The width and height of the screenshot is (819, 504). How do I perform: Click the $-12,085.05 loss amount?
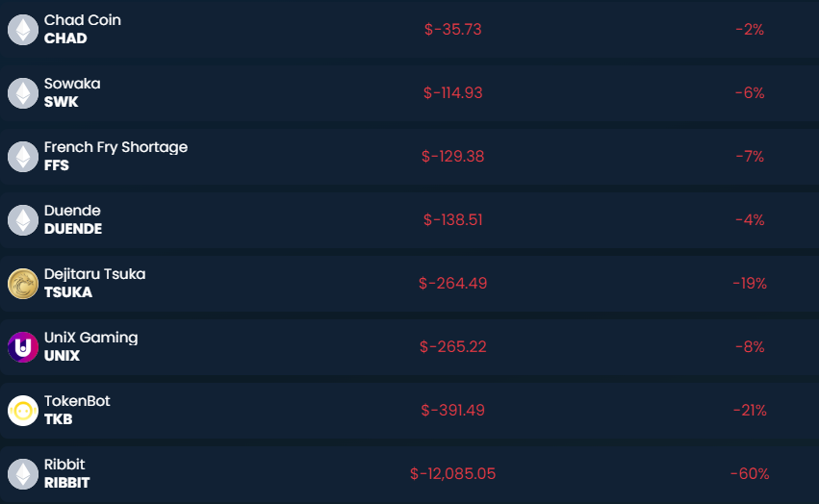452,474
